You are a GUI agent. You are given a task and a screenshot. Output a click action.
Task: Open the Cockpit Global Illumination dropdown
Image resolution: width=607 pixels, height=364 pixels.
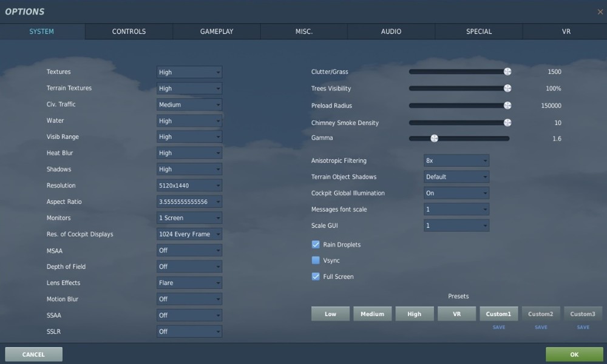[x=456, y=192]
